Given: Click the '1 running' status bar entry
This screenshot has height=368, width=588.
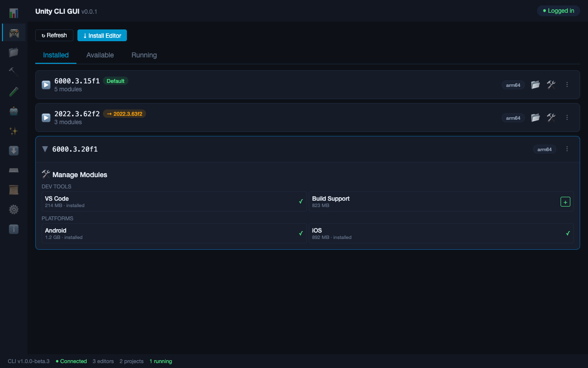Looking at the screenshot, I should click(161, 361).
